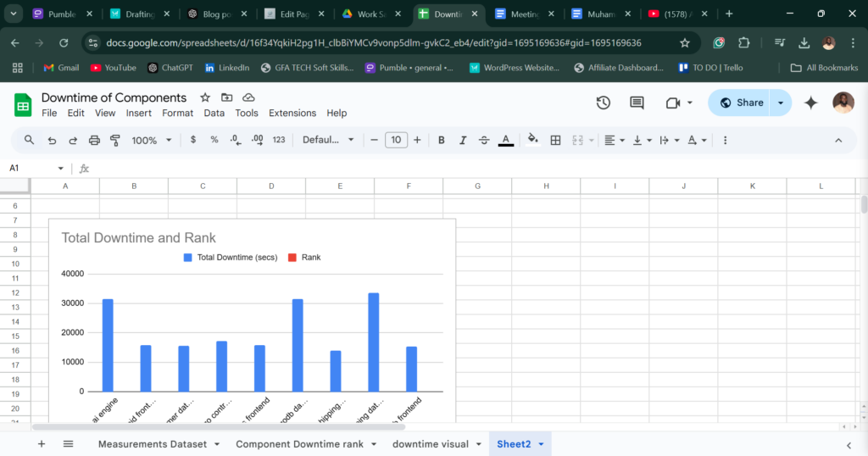The width and height of the screenshot is (868, 456).
Task: Star the Downtime of Components document
Action: pyautogui.click(x=204, y=98)
